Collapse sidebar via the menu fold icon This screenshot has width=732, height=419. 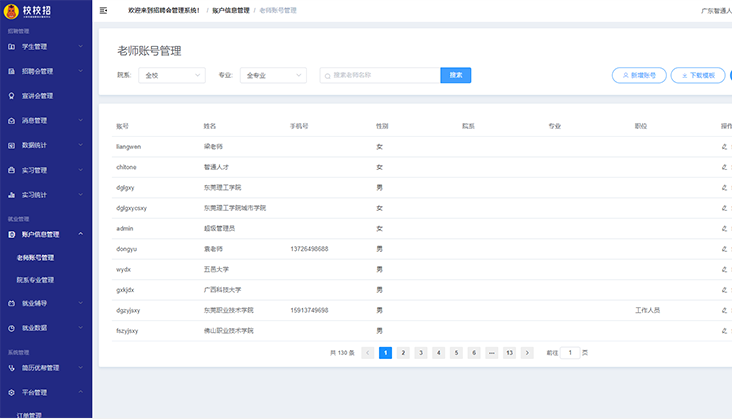point(104,10)
